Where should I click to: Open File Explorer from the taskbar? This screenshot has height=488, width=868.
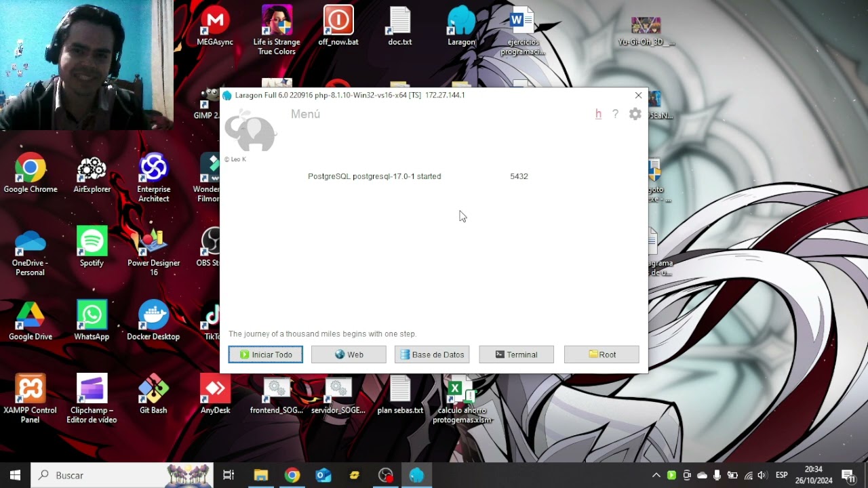pos(261,475)
